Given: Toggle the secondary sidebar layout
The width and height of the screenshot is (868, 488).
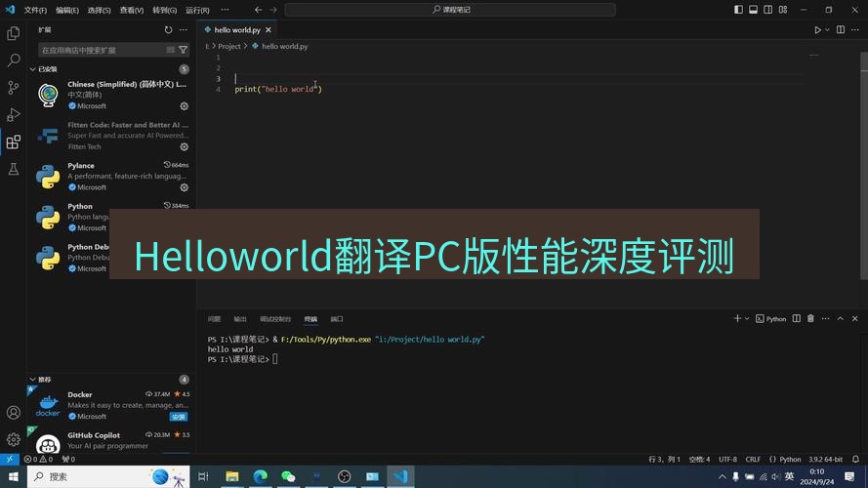Looking at the screenshot, I should (767, 10).
